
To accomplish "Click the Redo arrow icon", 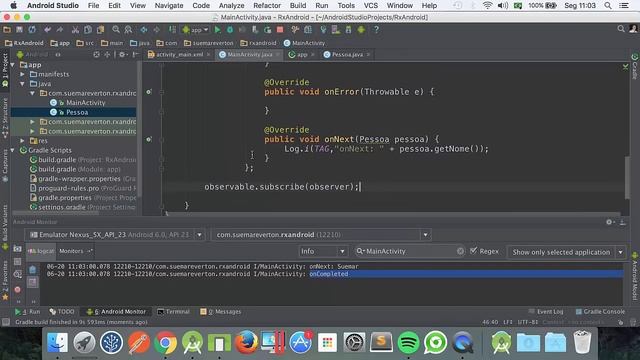I will (60, 29).
